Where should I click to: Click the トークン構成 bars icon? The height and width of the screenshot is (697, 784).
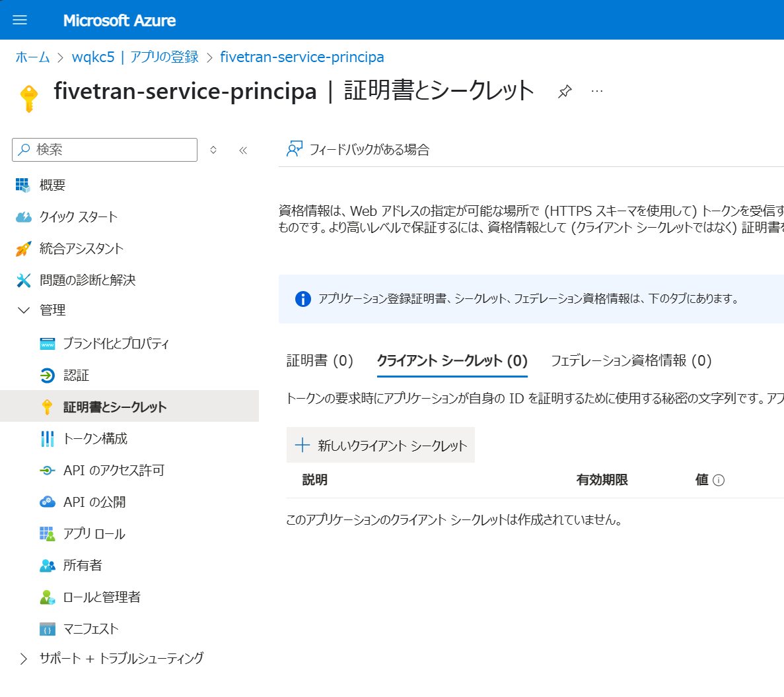click(x=47, y=439)
